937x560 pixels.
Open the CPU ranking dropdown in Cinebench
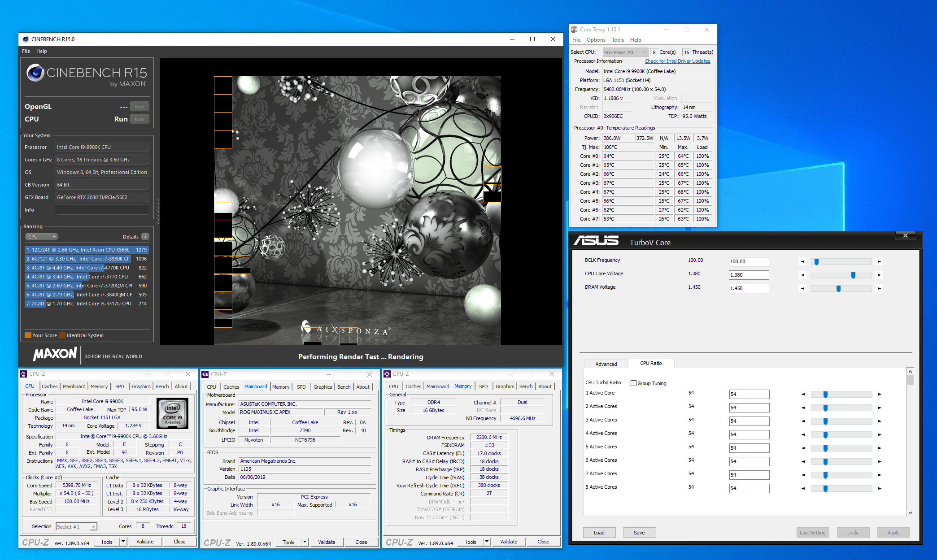pos(41,237)
